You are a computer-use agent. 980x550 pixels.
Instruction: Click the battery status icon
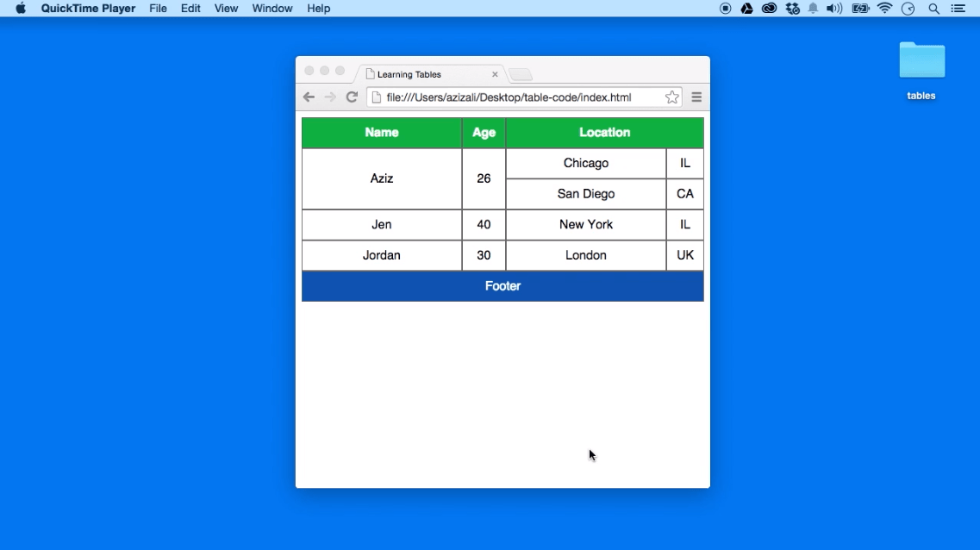pyautogui.click(x=860, y=9)
